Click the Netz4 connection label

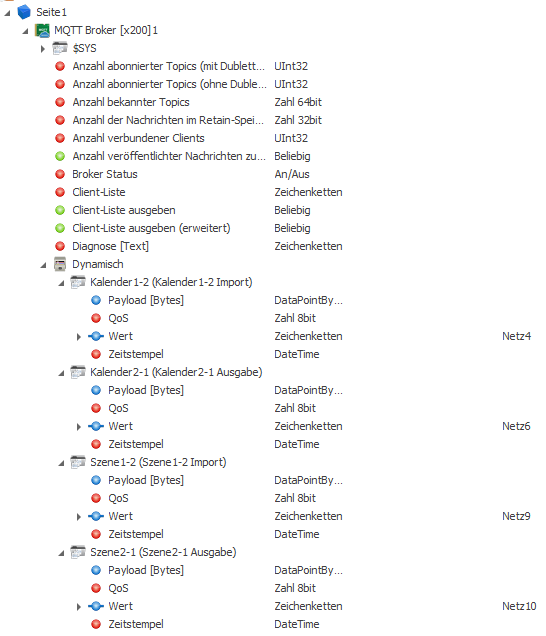click(516, 336)
